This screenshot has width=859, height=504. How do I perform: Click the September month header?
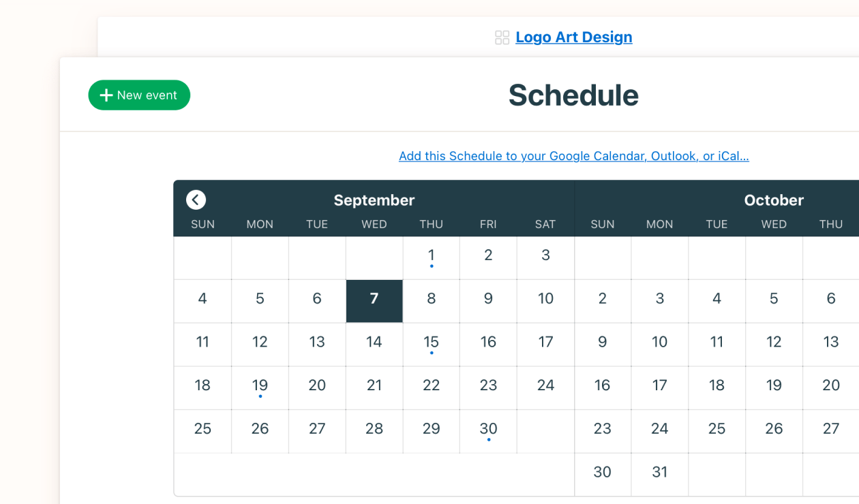[374, 200]
